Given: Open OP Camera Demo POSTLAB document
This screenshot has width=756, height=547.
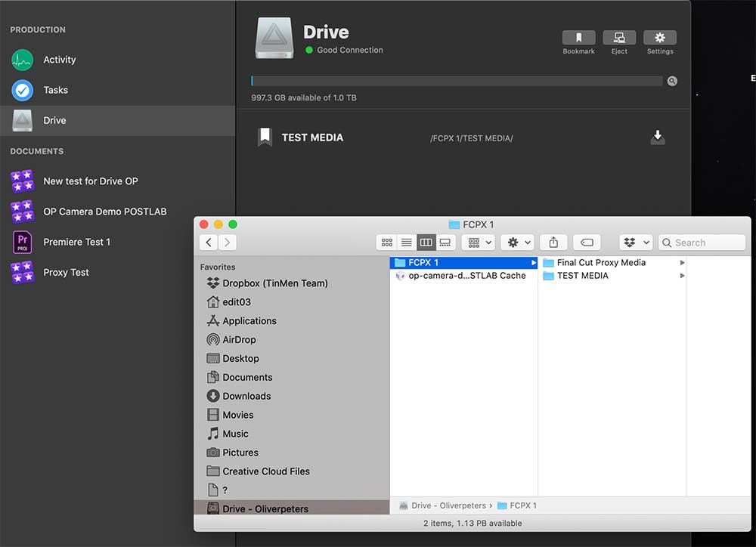Looking at the screenshot, I should [118, 212].
